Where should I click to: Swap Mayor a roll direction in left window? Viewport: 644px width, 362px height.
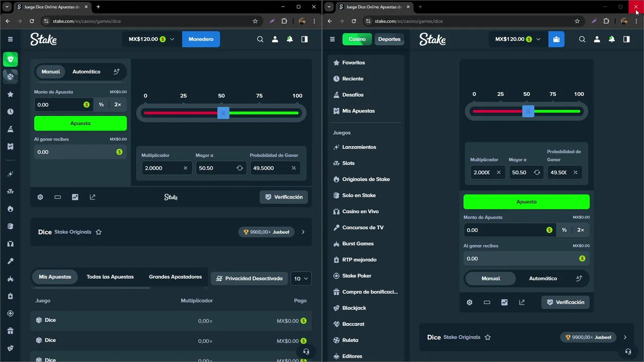click(239, 168)
